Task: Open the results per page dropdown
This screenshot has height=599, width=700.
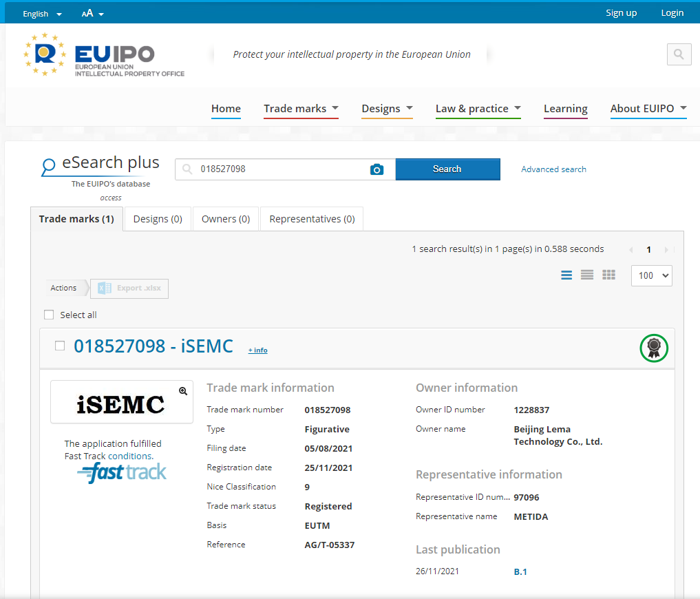Action: pyautogui.click(x=651, y=275)
